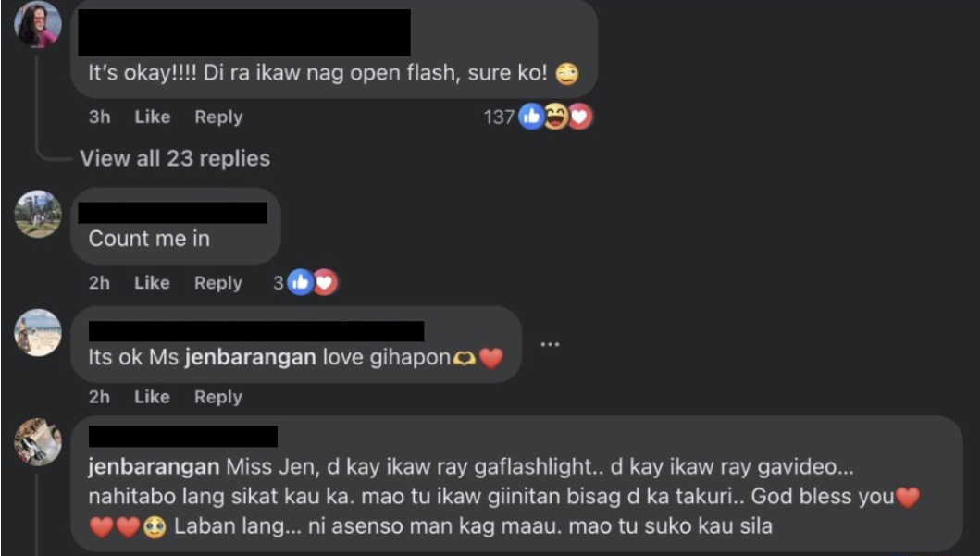Image resolution: width=980 pixels, height=556 pixels.
Task: Reply to the 'Count me in' comment
Action: 218,283
